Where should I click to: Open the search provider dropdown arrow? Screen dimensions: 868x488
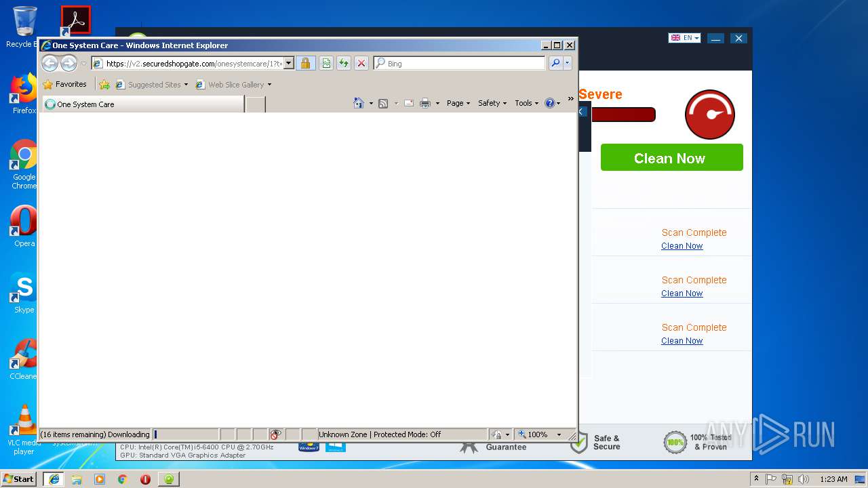coord(568,63)
